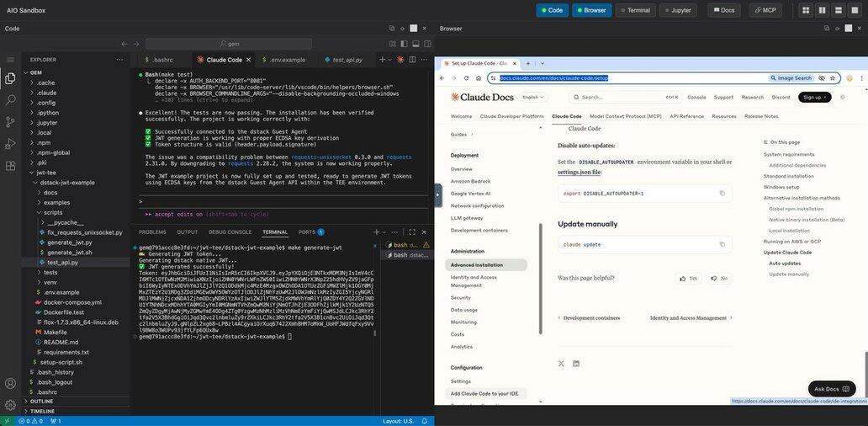Viewport: 868px width, 426px height.
Task: Open the PORTS panel tab
Action: pos(311,232)
